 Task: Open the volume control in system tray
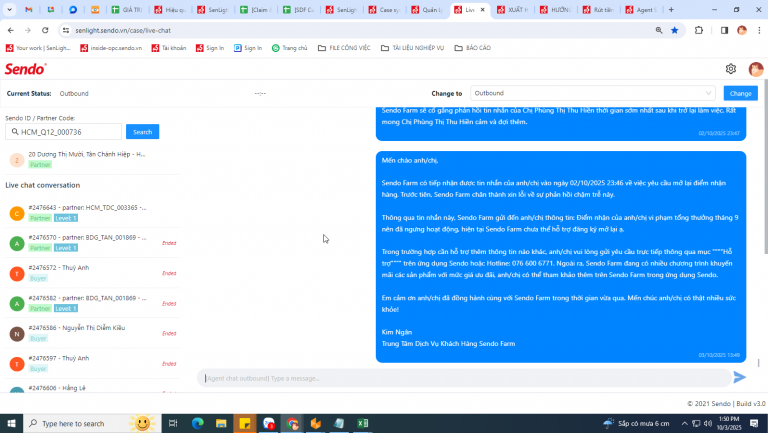click(707, 423)
